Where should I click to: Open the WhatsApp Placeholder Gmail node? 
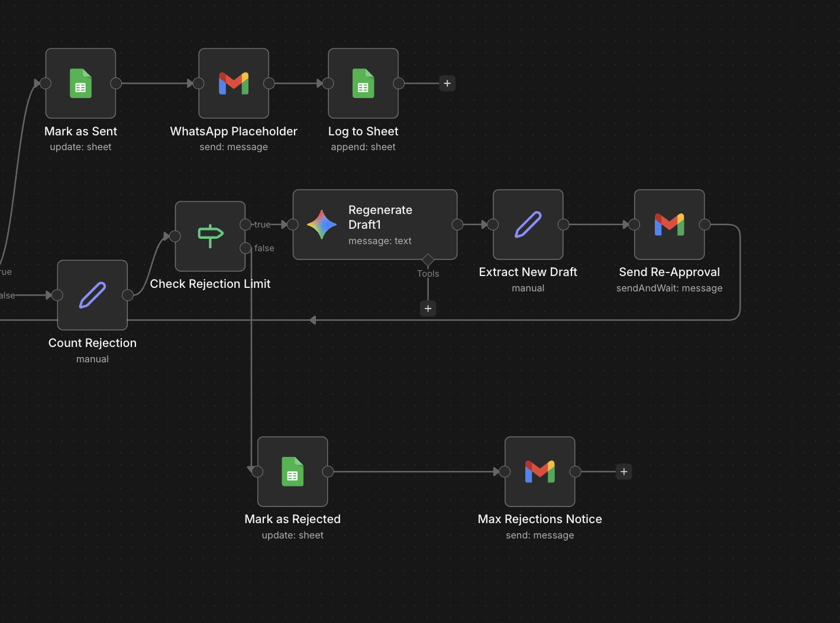coord(234,83)
